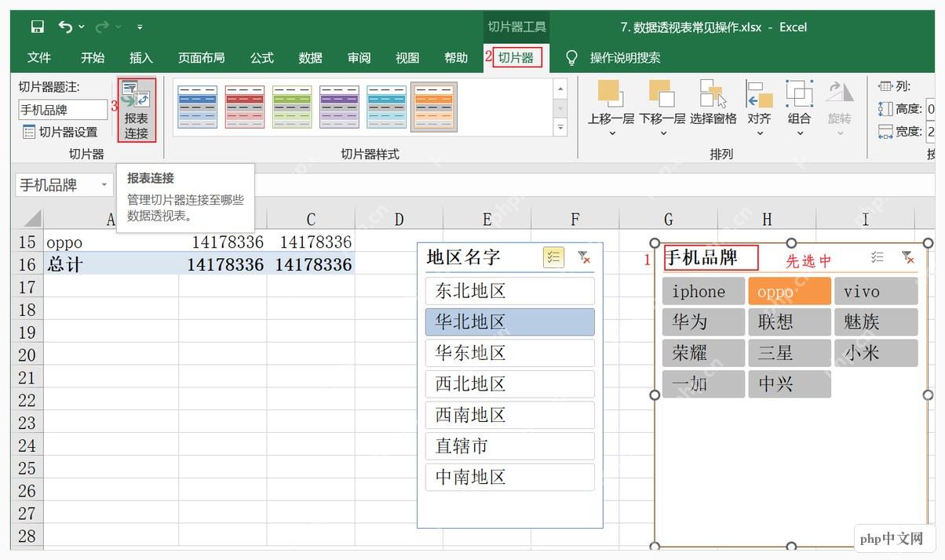Image resolution: width=945 pixels, height=560 pixels.
Task: Click the select-all corner triangle
Action: [31, 219]
